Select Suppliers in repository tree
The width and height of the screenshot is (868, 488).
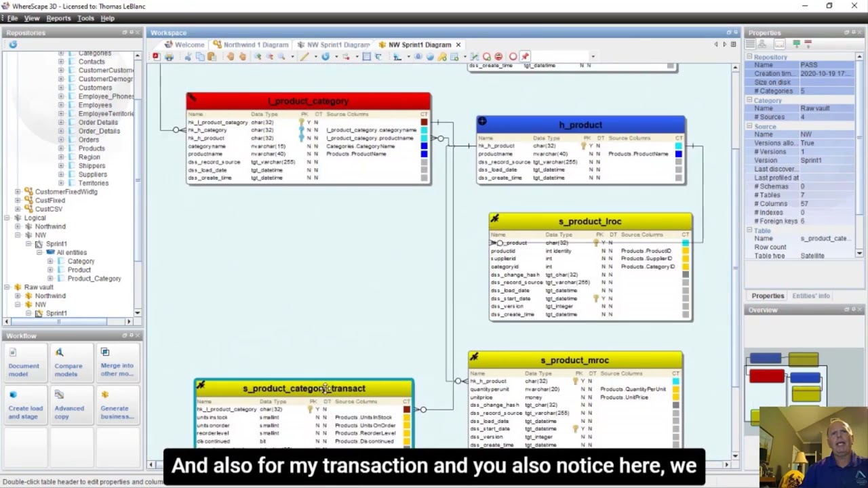click(92, 174)
